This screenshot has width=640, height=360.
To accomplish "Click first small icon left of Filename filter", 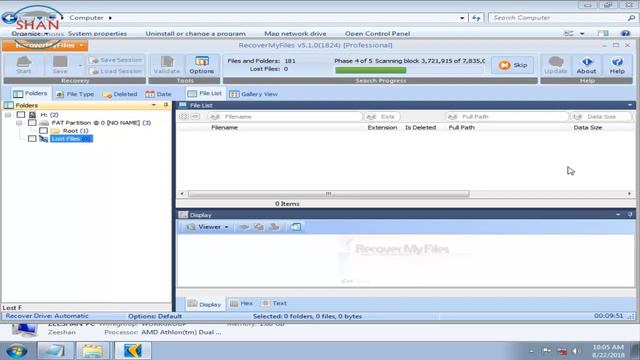I will 184,117.
